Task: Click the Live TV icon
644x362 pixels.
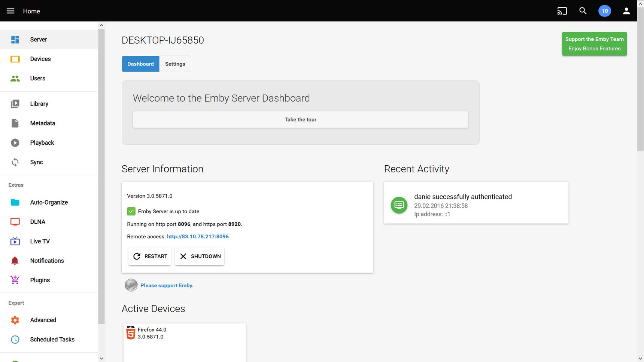Action: pos(15,241)
